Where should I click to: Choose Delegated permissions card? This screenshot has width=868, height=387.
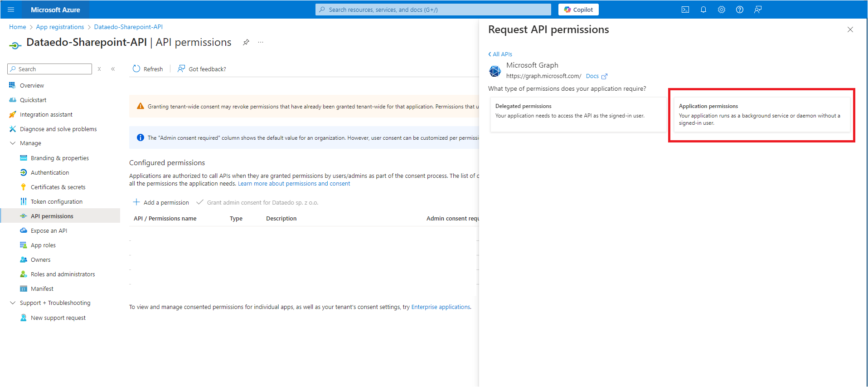(578, 115)
